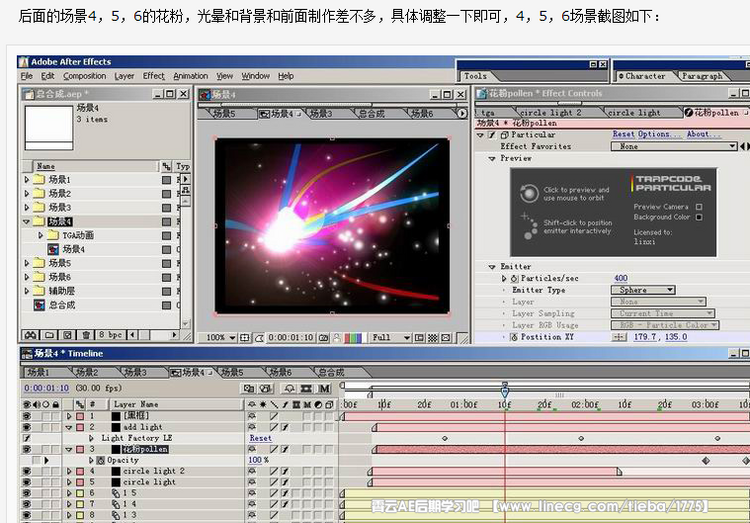Viewport: 750px width, 523px height.
Task: Open the Effect Favorites None dropdown
Action: tap(674, 146)
